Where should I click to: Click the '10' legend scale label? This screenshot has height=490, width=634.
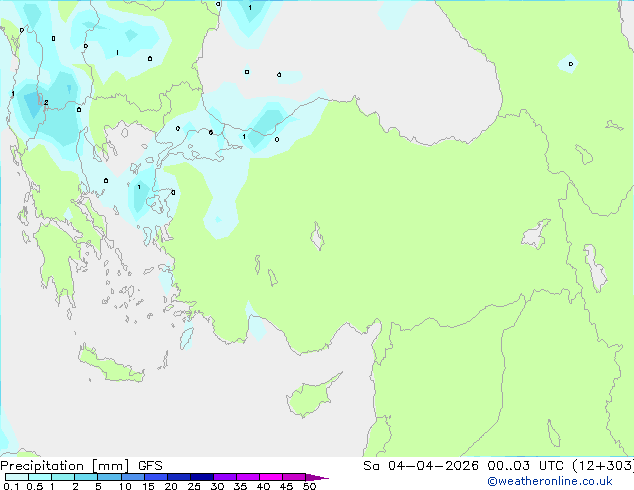pos(125,486)
